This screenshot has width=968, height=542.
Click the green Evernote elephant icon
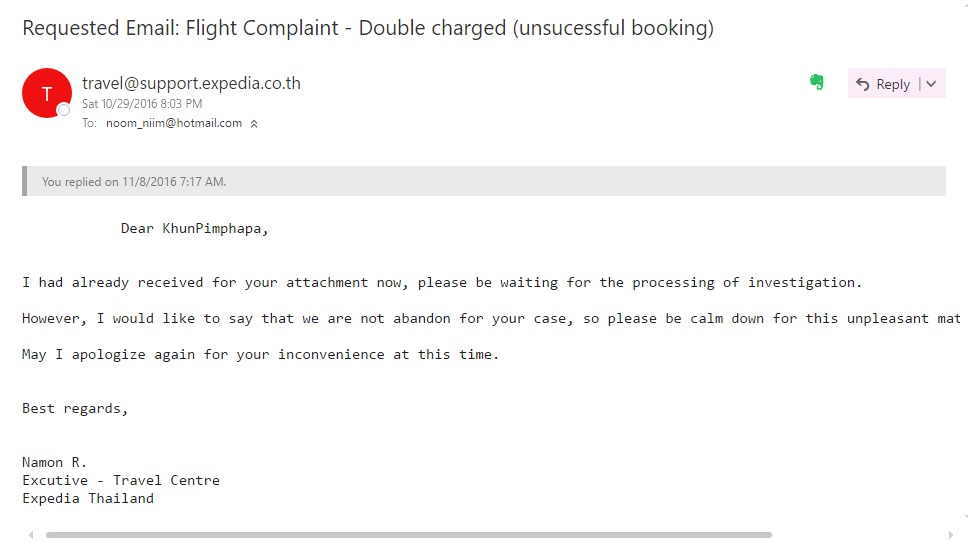[817, 83]
